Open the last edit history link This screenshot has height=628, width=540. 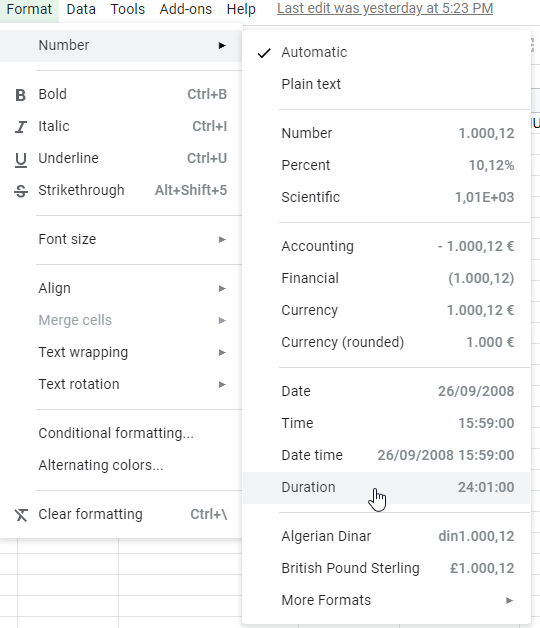coord(385,8)
